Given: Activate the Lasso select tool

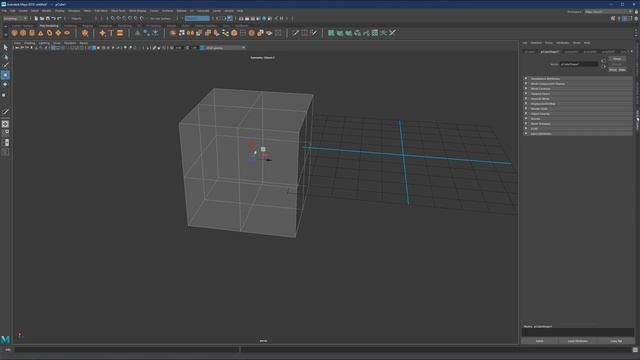Looking at the screenshot, I should [x=5, y=57].
